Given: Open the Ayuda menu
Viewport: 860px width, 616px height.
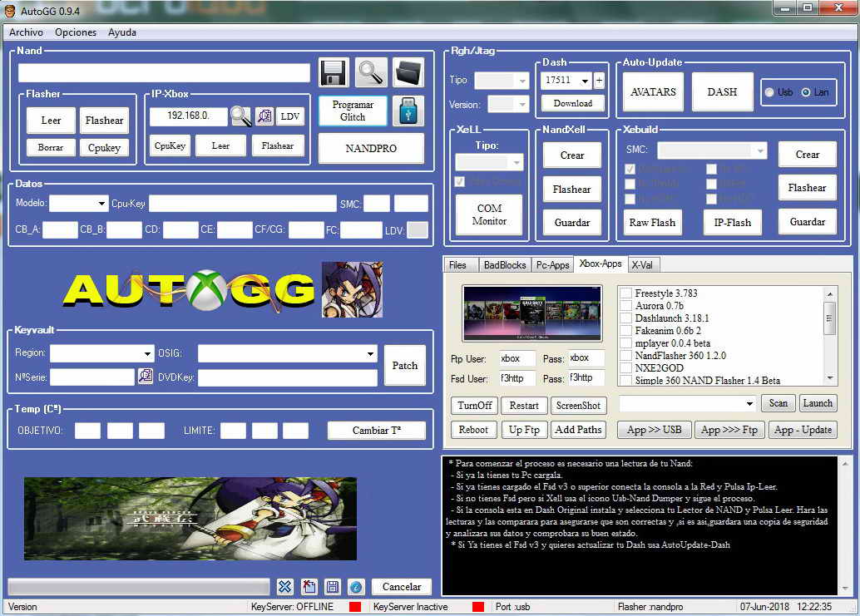Looking at the screenshot, I should coord(121,32).
